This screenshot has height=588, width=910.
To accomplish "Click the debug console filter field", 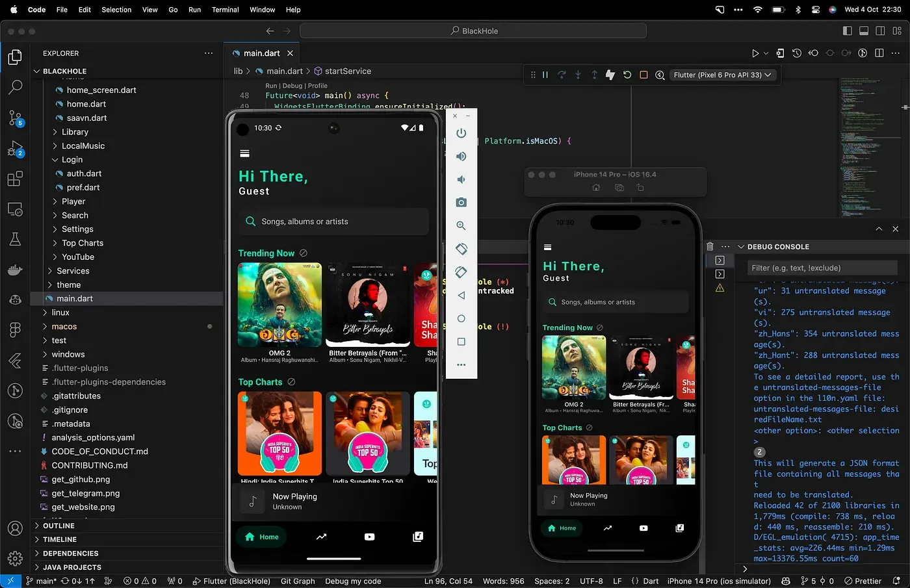I will [x=823, y=268].
